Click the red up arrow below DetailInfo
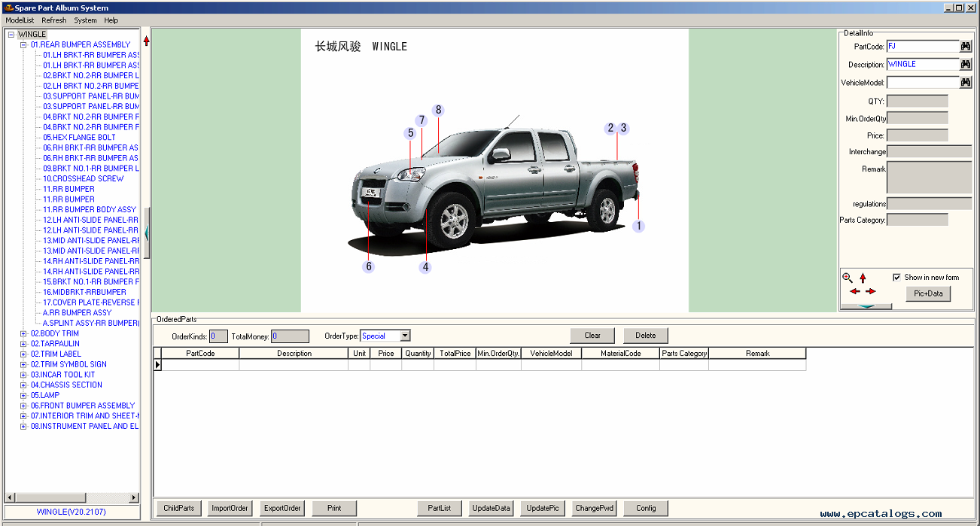The image size is (980, 526). 863,278
